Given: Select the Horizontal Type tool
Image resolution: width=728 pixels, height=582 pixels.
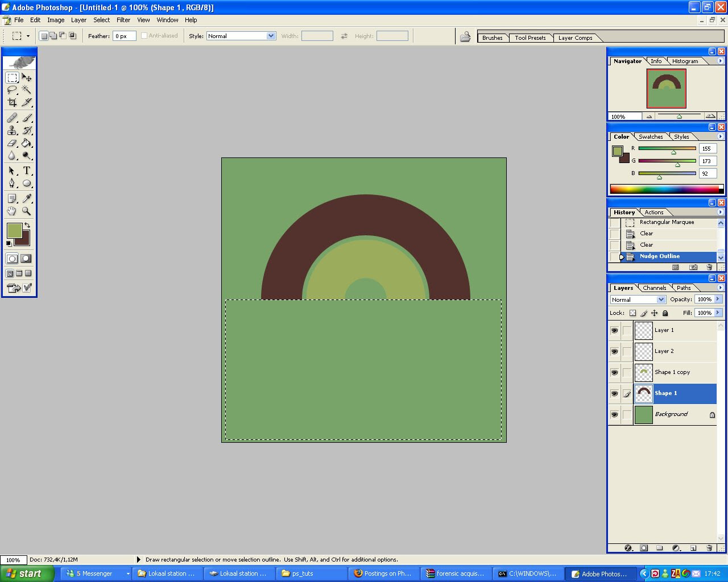Looking at the screenshot, I should tap(26, 171).
